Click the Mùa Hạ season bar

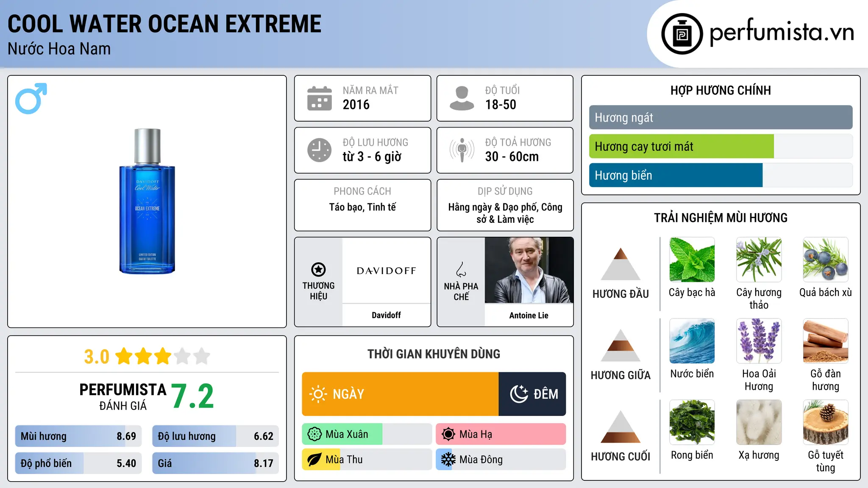[501, 434]
